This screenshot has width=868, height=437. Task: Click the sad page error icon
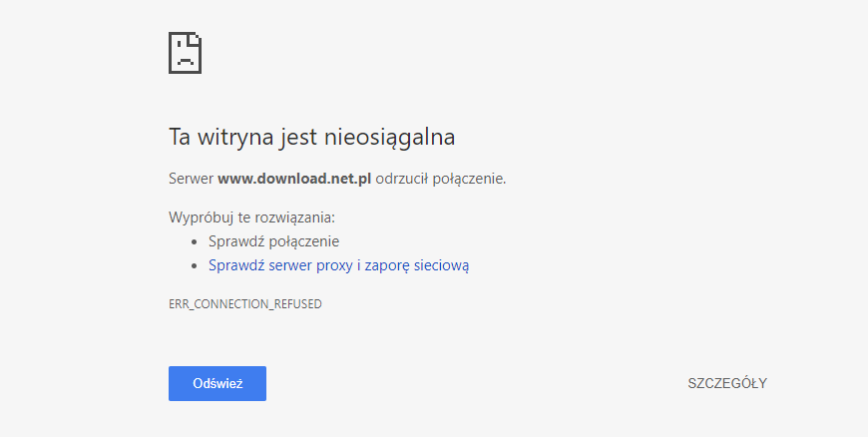[x=185, y=53]
